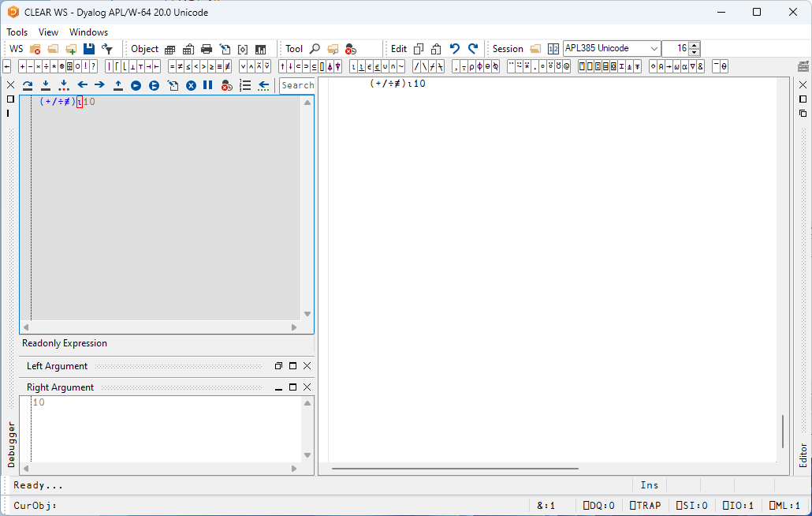Restore the Left Argument pane from docking
The width and height of the screenshot is (812, 516).
click(x=278, y=366)
